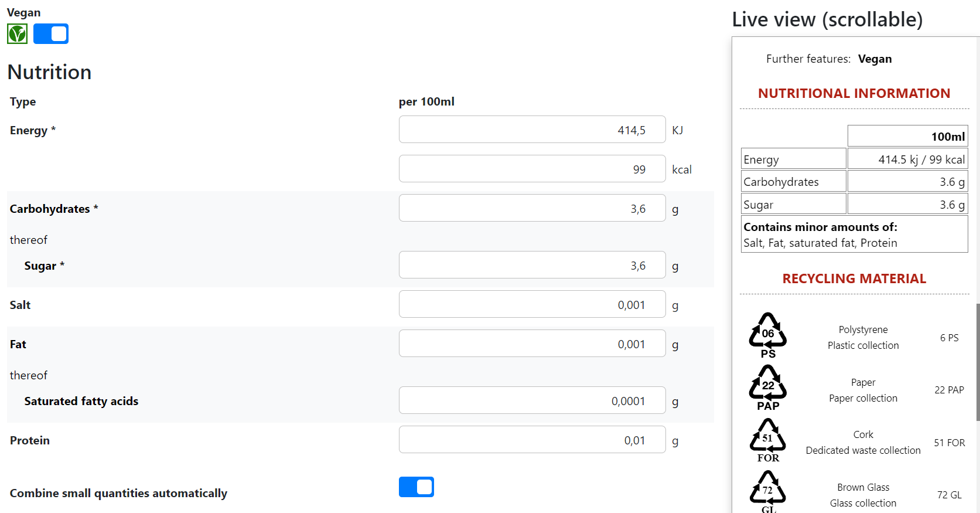Focus the Energy kcal input field

[532, 169]
